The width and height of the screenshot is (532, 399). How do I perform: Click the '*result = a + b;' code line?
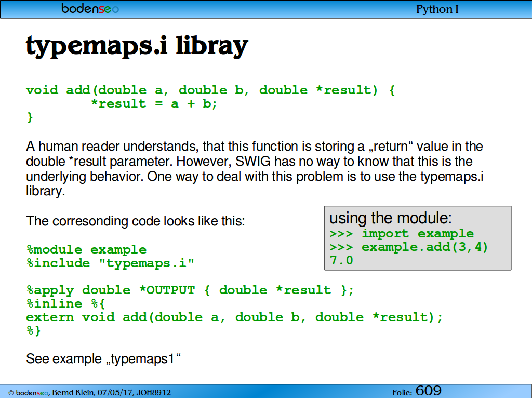[x=154, y=103]
